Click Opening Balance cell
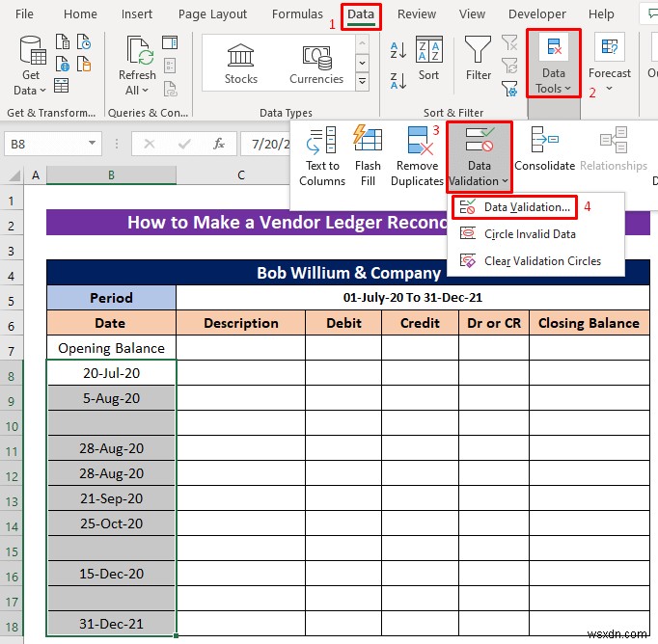The image size is (658, 644). pos(111,348)
